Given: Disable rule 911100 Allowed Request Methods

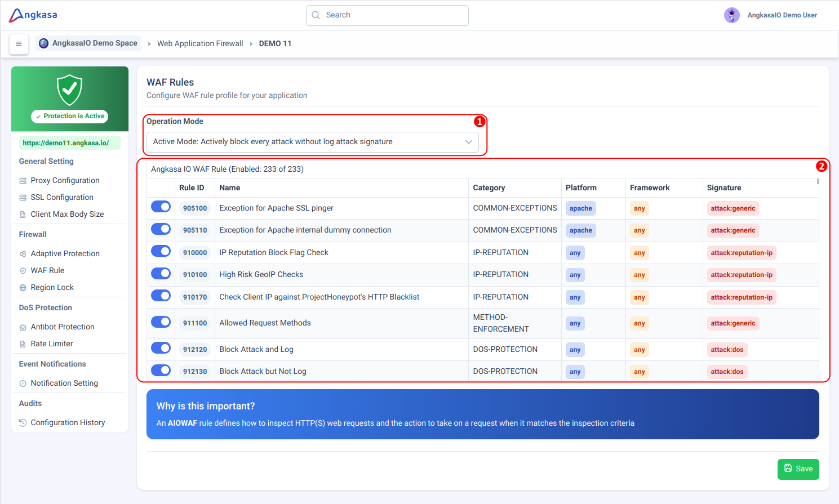Looking at the screenshot, I should (161, 322).
